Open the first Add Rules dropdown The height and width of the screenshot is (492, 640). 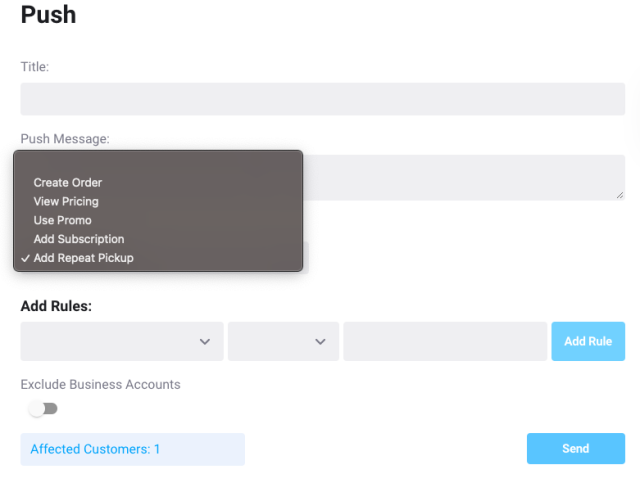click(x=122, y=341)
